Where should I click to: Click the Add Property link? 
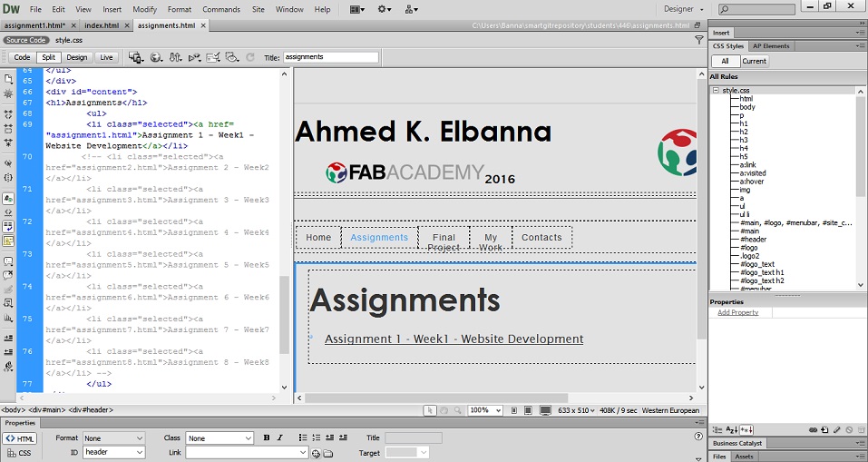(738, 312)
